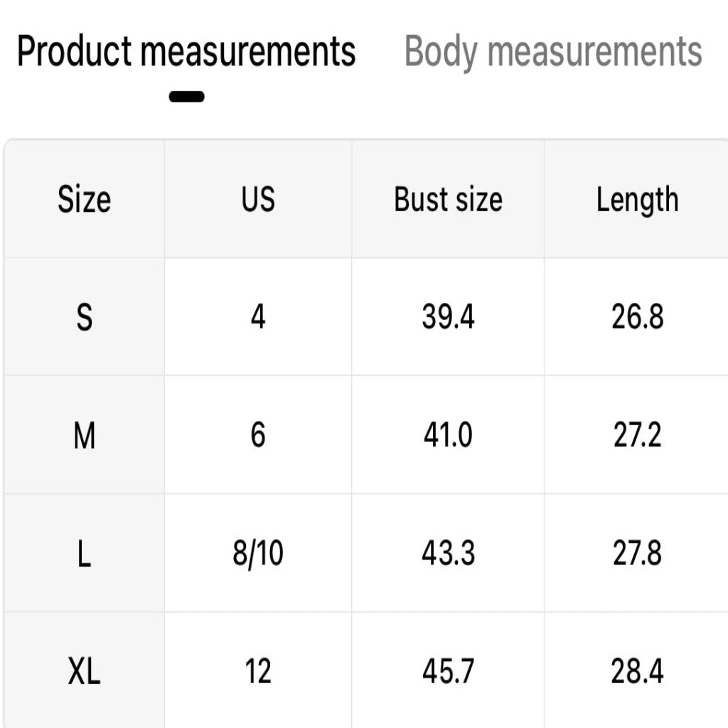Click bust size 45.7 value

pyautogui.click(x=448, y=671)
